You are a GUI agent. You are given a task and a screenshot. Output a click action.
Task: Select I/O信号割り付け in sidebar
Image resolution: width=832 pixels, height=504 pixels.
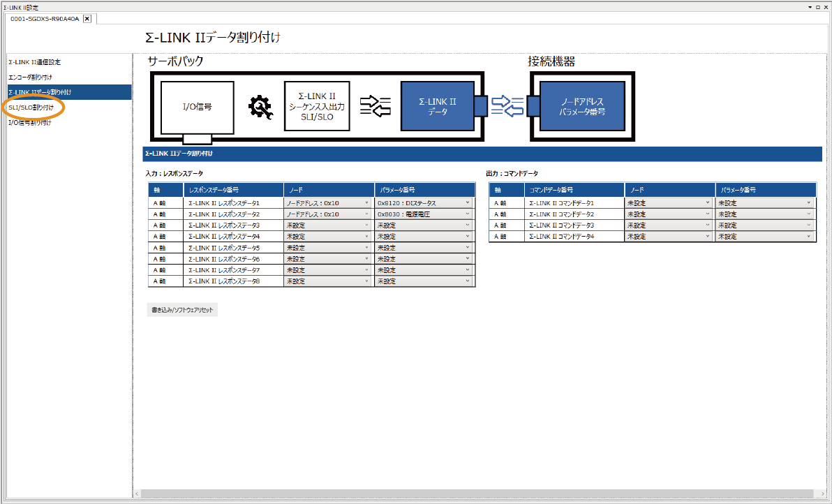point(30,123)
